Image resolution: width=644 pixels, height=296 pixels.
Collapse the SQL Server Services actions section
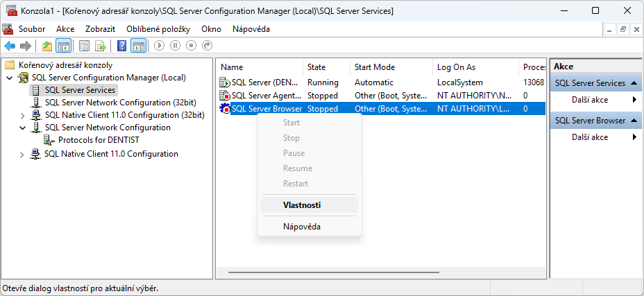[x=634, y=83]
